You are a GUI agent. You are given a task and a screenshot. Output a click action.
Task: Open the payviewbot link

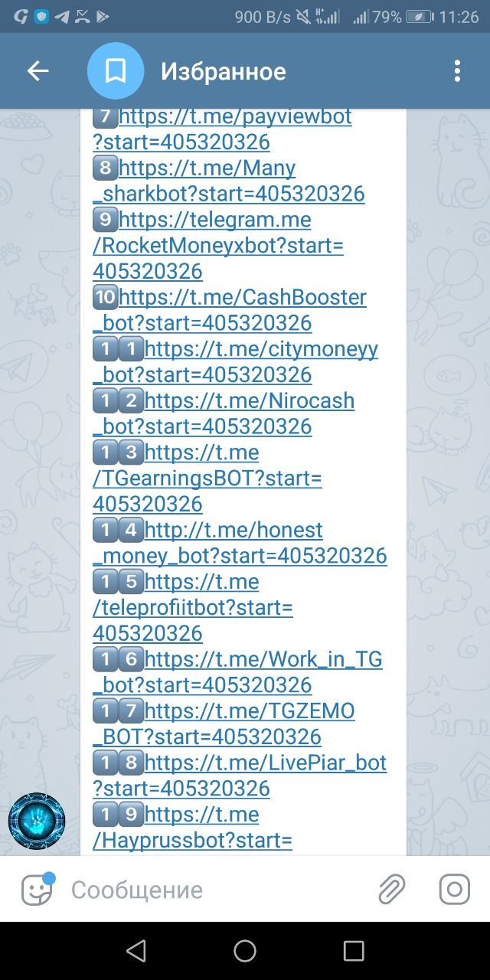point(222,129)
